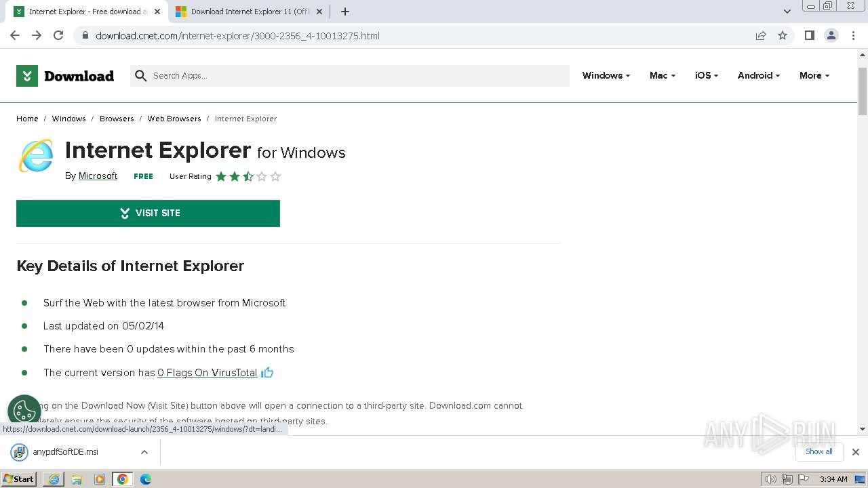The image size is (868, 488).
Task: Click the volume speaker tray icon
Action: click(770, 479)
